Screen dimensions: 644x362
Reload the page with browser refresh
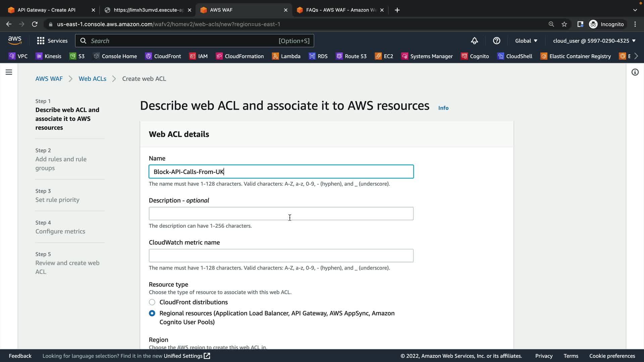35,24
